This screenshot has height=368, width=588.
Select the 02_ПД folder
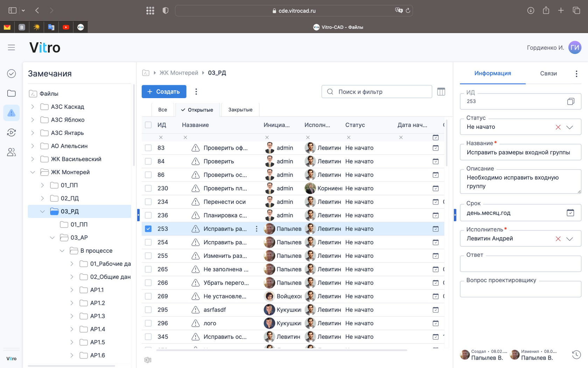tap(70, 198)
